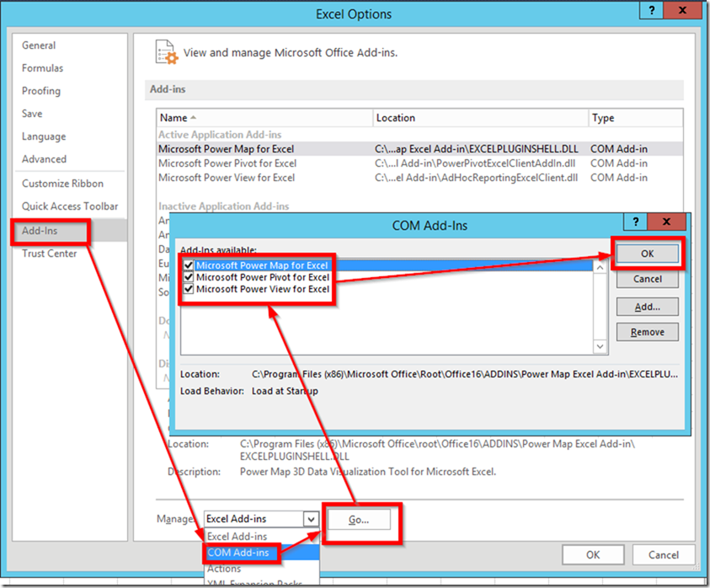Uncheck Microsoft Power Pivot for Excel

pyautogui.click(x=189, y=277)
